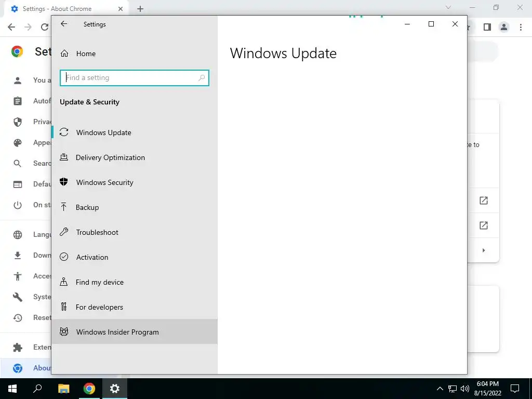Click the Windows Insider cat icon
This screenshot has height=399, width=532.
[x=64, y=331]
